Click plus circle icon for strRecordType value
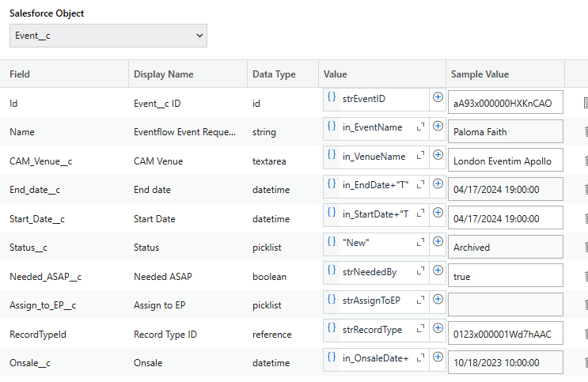588x382 pixels. click(438, 328)
